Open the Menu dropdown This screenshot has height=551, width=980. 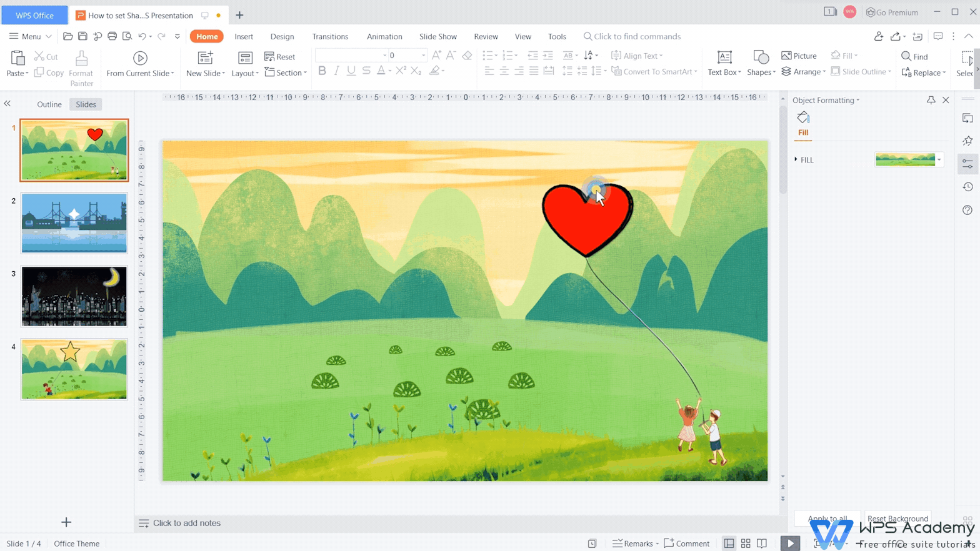30,36
